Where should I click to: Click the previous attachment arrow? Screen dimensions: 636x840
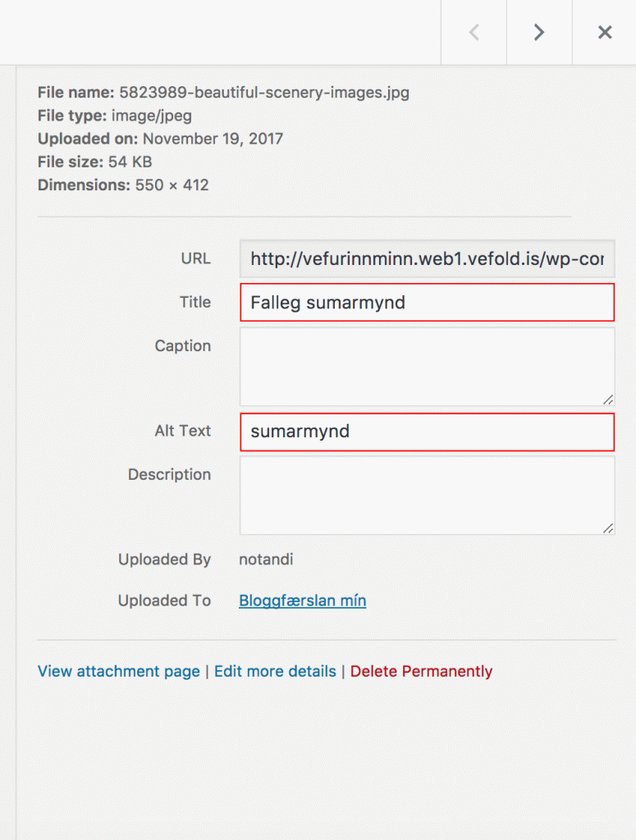pyautogui.click(x=474, y=32)
